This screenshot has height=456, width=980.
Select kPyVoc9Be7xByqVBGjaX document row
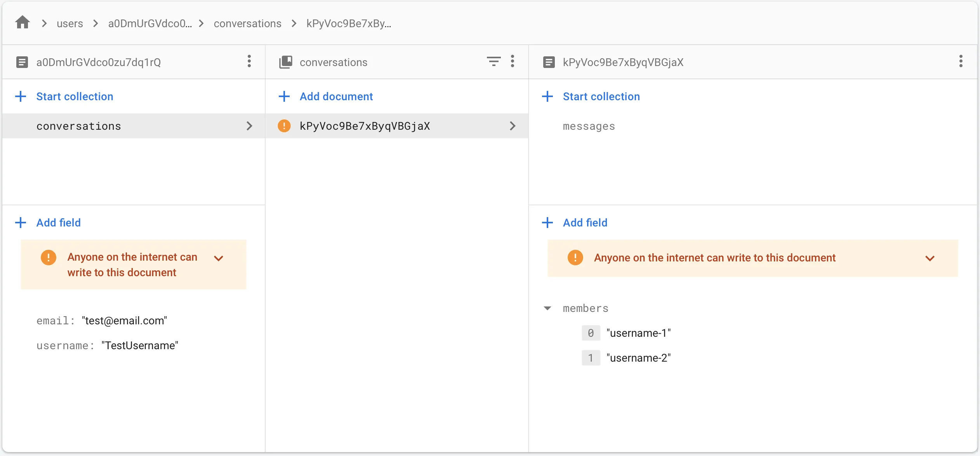coord(365,126)
